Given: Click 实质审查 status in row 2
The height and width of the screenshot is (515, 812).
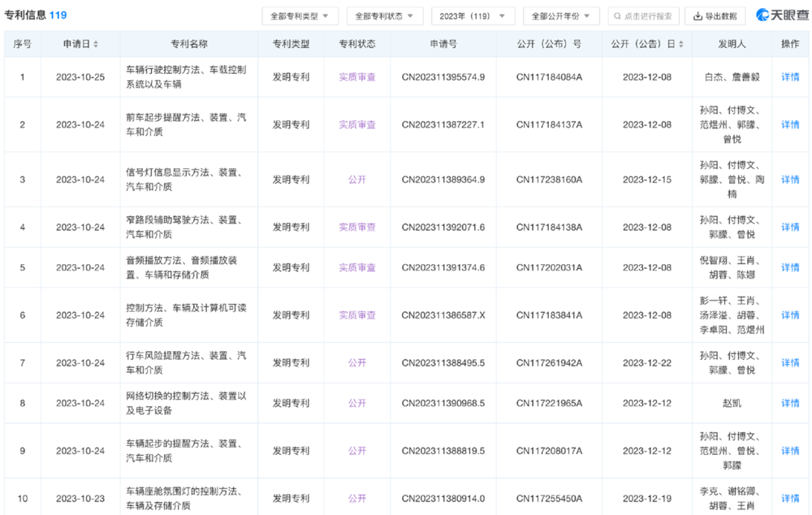Looking at the screenshot, I should (357, 125).
